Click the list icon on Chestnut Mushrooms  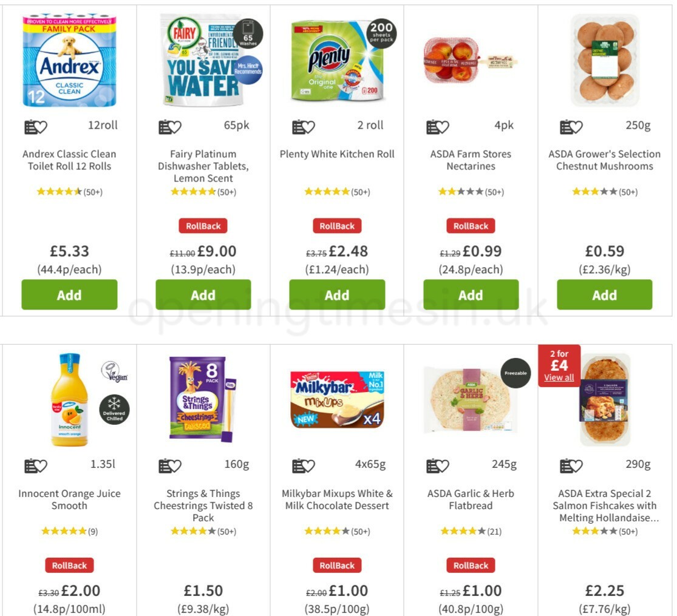pyautogui.click(x=565, y=126)
